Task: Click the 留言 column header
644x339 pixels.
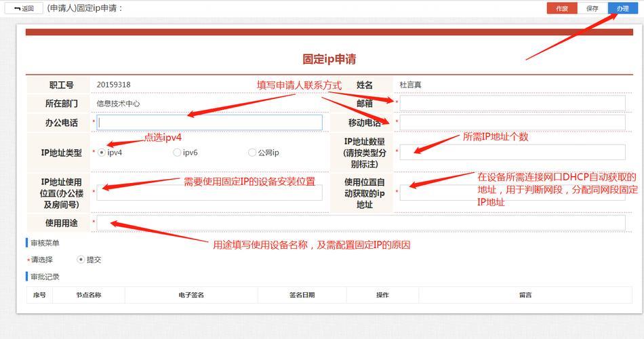Action: click(525, 295)
